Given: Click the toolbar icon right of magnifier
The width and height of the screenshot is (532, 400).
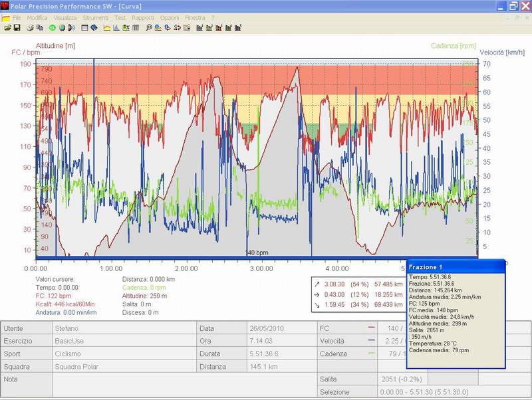Looking at the screenshot, I should click(x=158, y=28).
